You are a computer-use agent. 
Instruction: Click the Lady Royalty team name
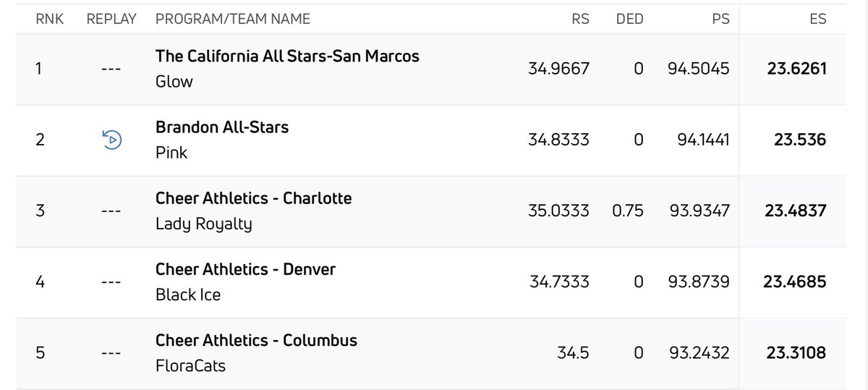coord(204,224)
